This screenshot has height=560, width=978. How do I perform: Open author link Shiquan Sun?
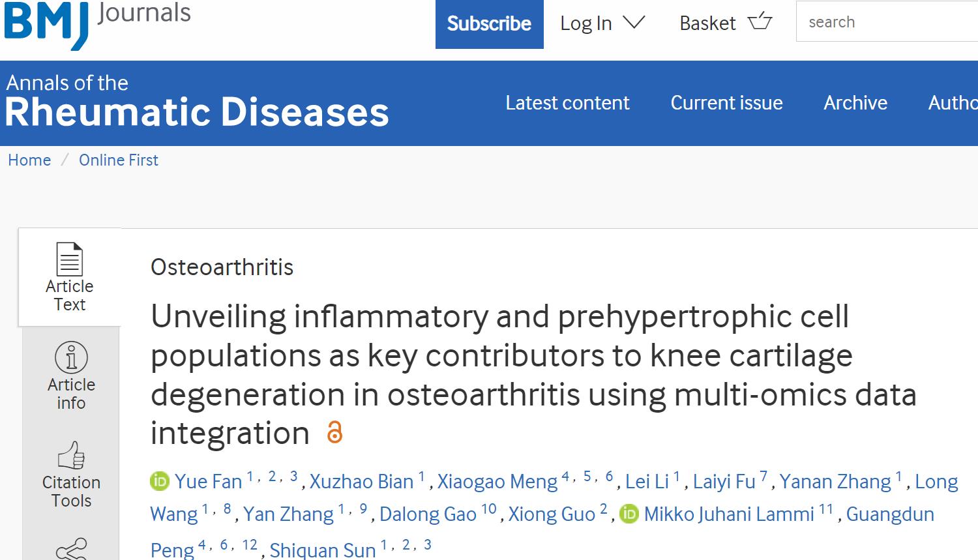pos(323,550)
